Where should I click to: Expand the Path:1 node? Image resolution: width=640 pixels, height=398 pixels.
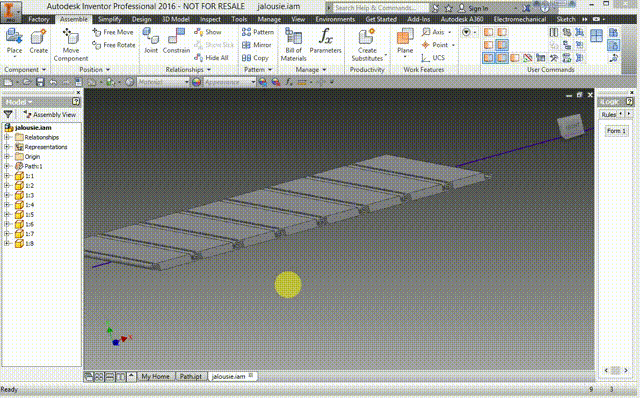pos(7,166)
